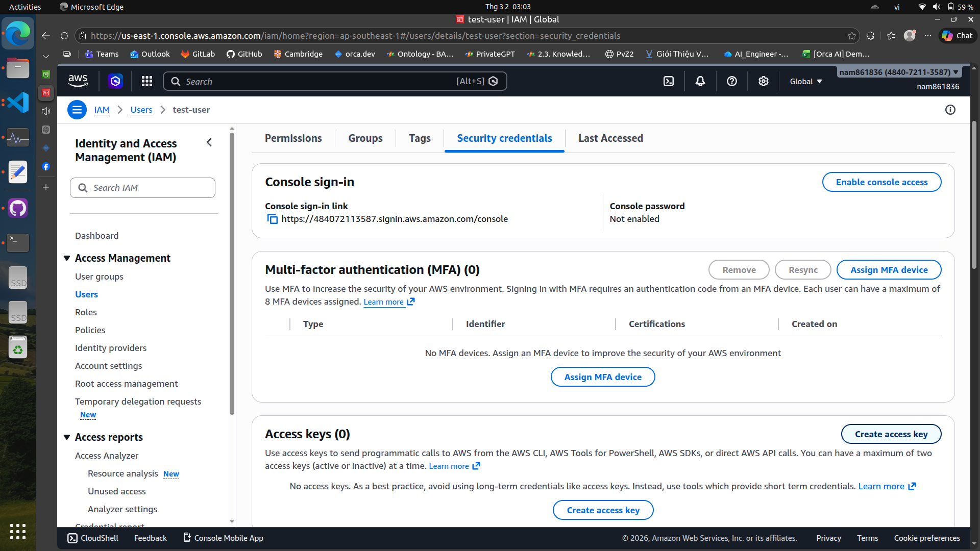The height and width of the screenshot is (551, 980).
Task: Open the settings gear in AWS header
Action: (764, 82)
